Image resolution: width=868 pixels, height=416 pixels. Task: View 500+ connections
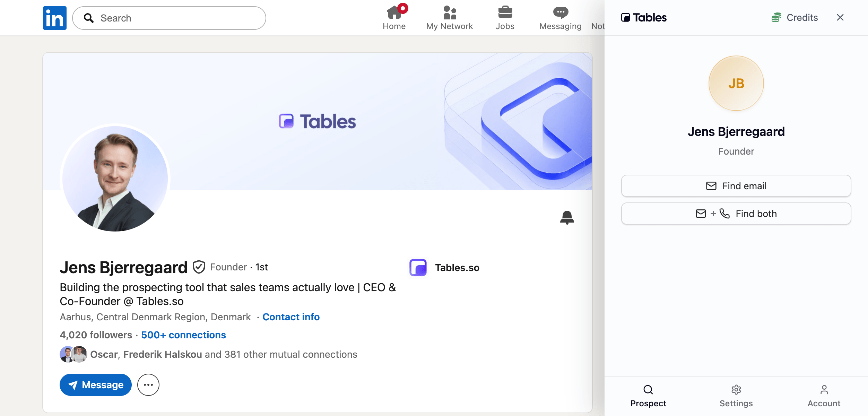183,335
